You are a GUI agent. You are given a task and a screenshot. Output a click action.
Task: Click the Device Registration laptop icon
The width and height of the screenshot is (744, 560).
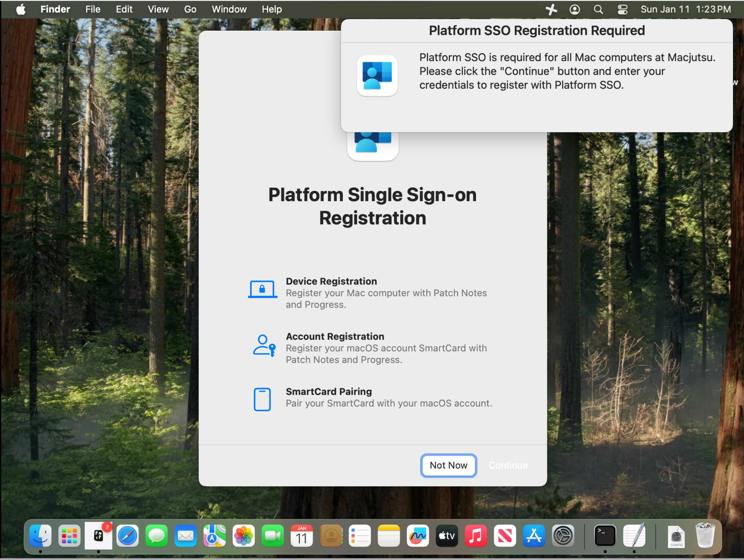(x=262, y=289)
